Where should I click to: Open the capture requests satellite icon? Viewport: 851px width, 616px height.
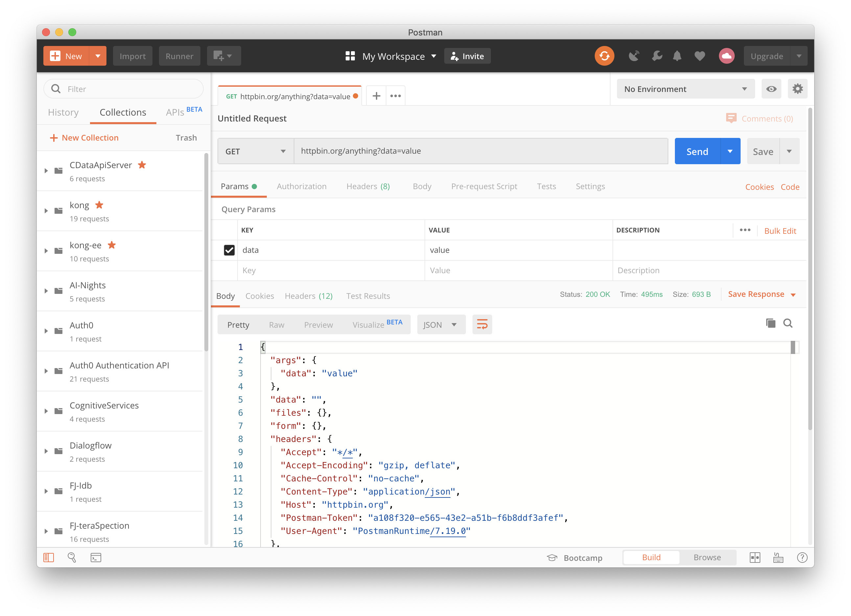634,56
